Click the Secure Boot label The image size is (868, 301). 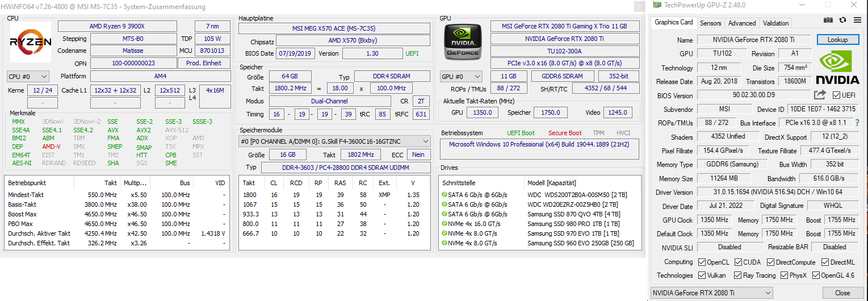[565, 133]
